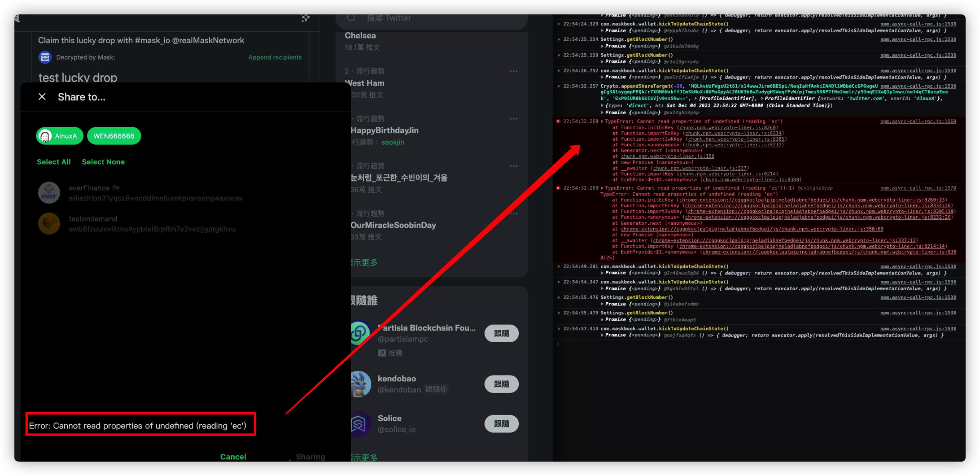This screenshot has height=476, width=980.
Task: Expand the pending Promise under kickToUpdateChainState
Action: pyautogui.click(x=602, y=30)
